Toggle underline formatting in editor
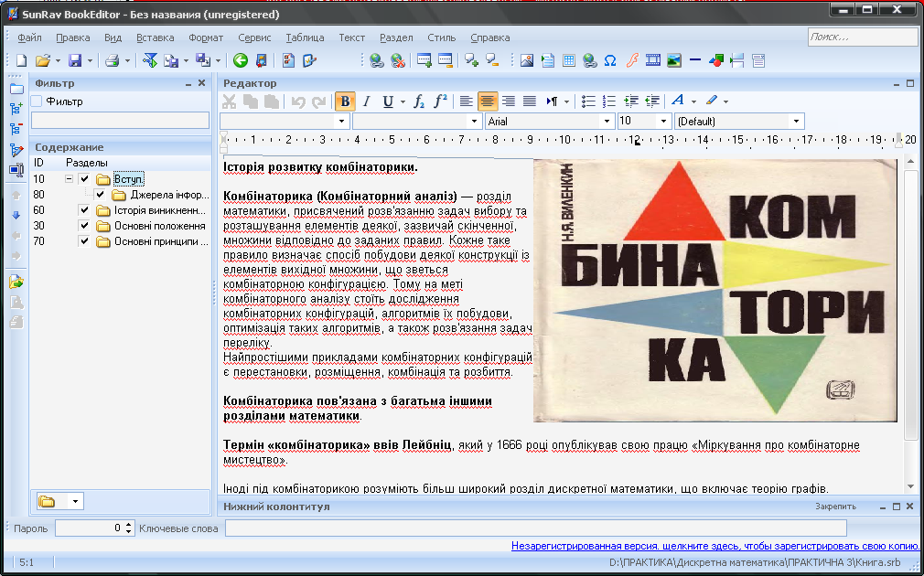Viewport: 924px width, 576px height. (x=388, y=101)
